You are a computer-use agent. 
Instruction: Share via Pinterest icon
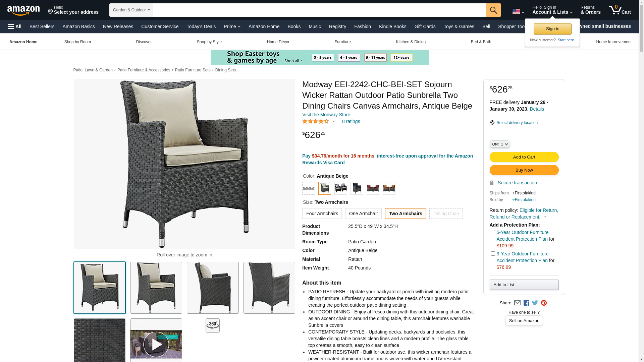(544, 303)
